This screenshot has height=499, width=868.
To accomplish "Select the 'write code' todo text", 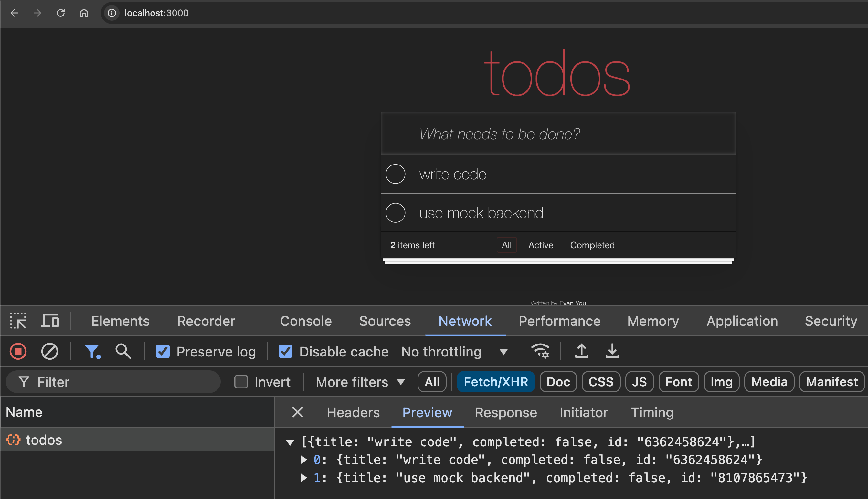I will pos(452,175).
